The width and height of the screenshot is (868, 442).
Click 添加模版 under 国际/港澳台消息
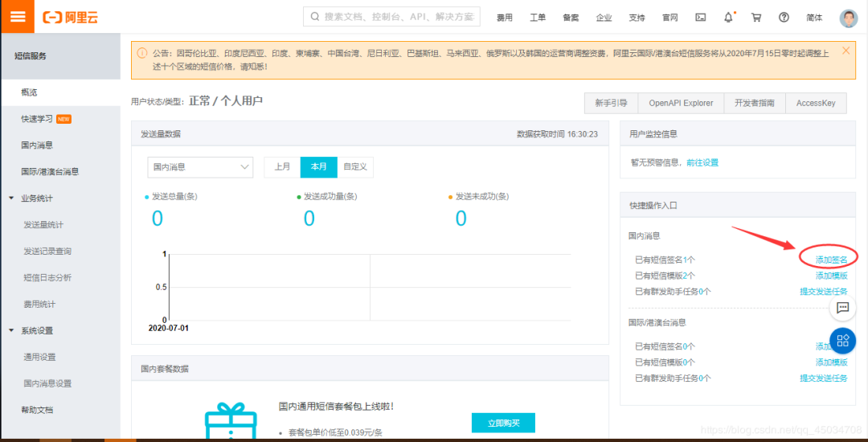(832, 362)
